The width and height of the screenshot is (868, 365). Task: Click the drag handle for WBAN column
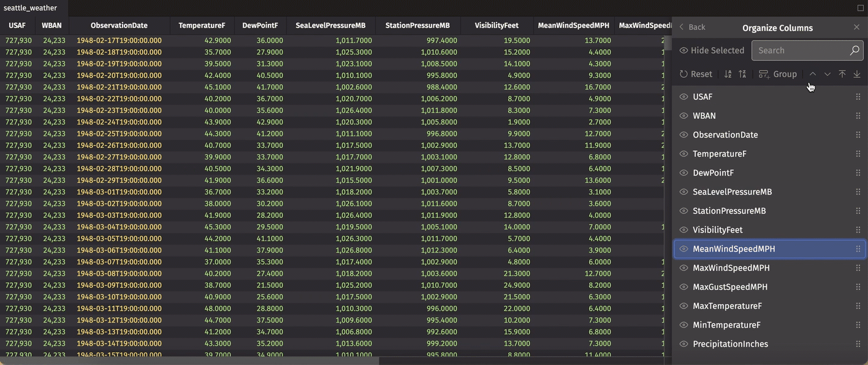[858, 116]
